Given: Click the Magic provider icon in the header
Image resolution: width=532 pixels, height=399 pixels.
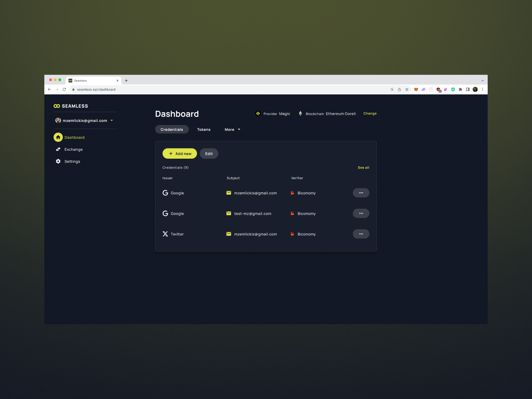Looking at the screenshot, I should tap(258, 113).
